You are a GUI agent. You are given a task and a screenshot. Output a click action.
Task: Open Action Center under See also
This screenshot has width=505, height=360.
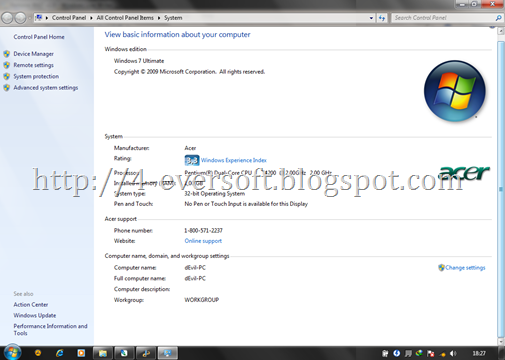31,305
